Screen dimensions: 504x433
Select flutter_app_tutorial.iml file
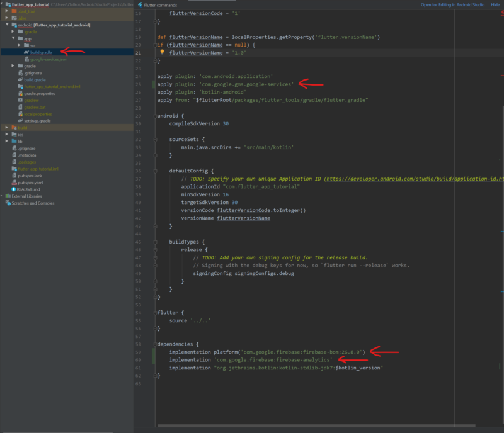click(x=38, y=169)
